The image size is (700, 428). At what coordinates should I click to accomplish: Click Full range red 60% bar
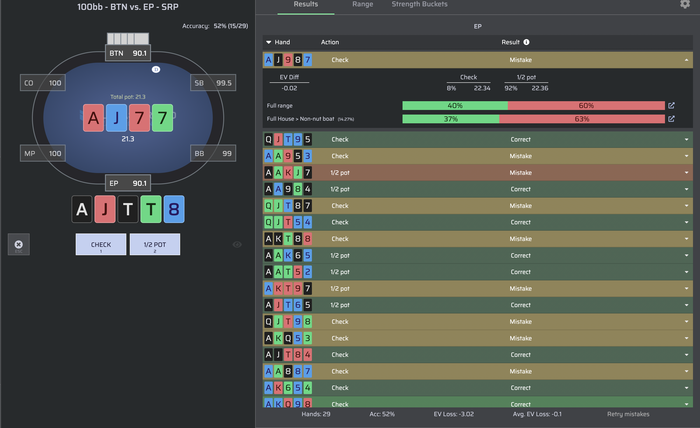(586, 106)
